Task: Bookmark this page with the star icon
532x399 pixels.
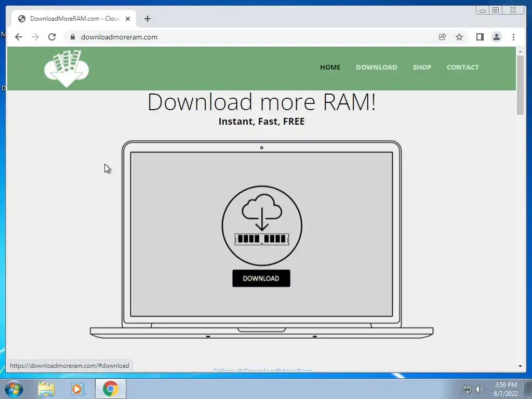Action: click(x=459, y=37)
